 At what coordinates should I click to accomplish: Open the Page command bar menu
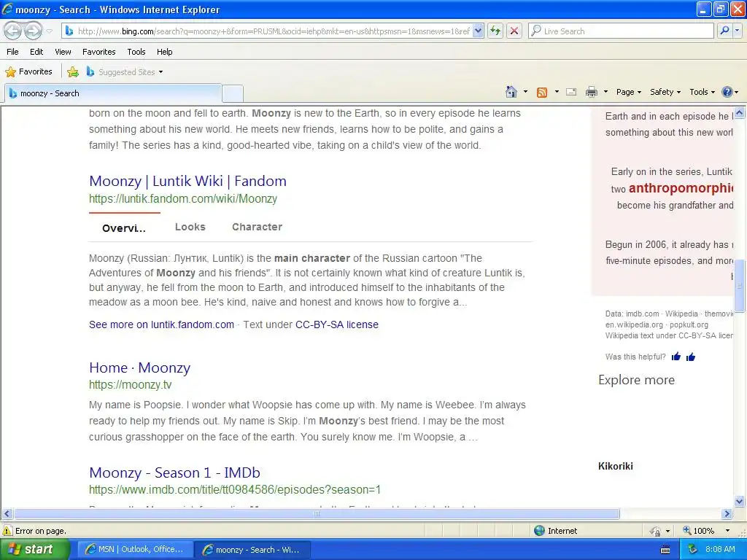coord(628,92)
